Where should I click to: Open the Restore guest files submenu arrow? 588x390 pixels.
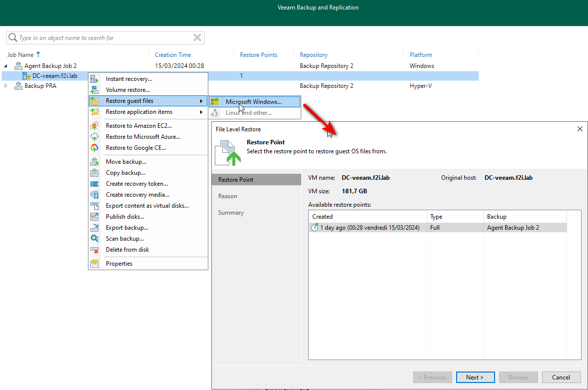pyautogui.click(x=201, y=101)
